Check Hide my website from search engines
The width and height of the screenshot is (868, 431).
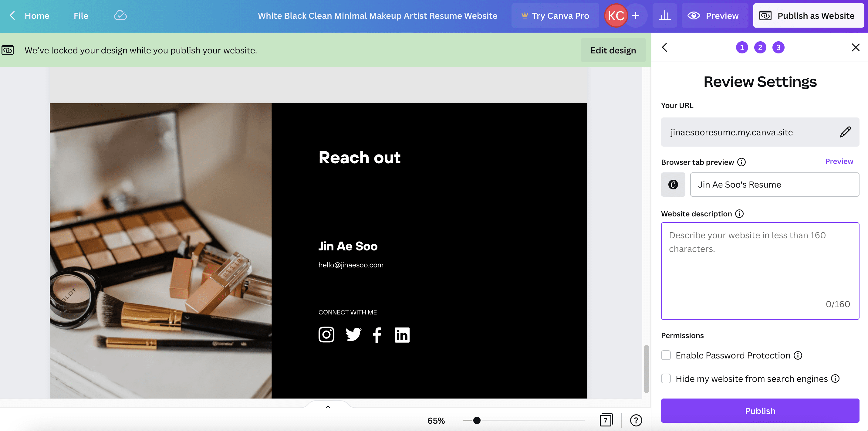[666, 378]
